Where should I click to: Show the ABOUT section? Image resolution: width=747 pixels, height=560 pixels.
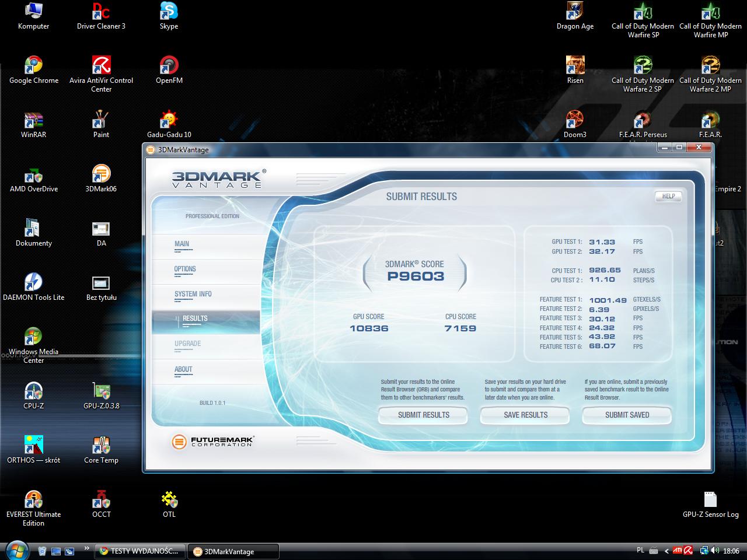[205, 372]
